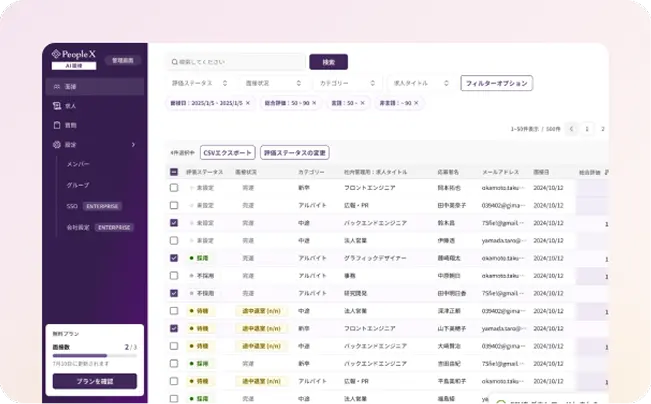
Task: Expand the 設定 submenu chevron
Action: point(133,145)
